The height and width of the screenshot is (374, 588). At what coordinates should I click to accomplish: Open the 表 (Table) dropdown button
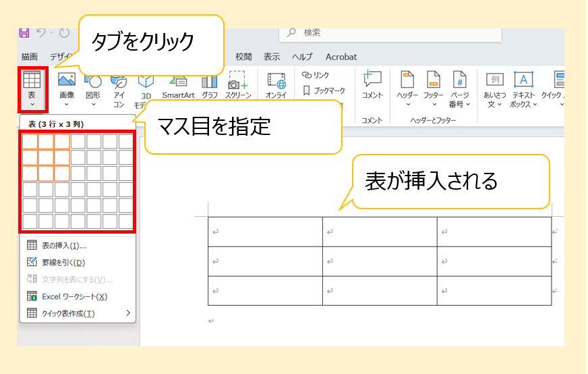[x=32, y=90]
